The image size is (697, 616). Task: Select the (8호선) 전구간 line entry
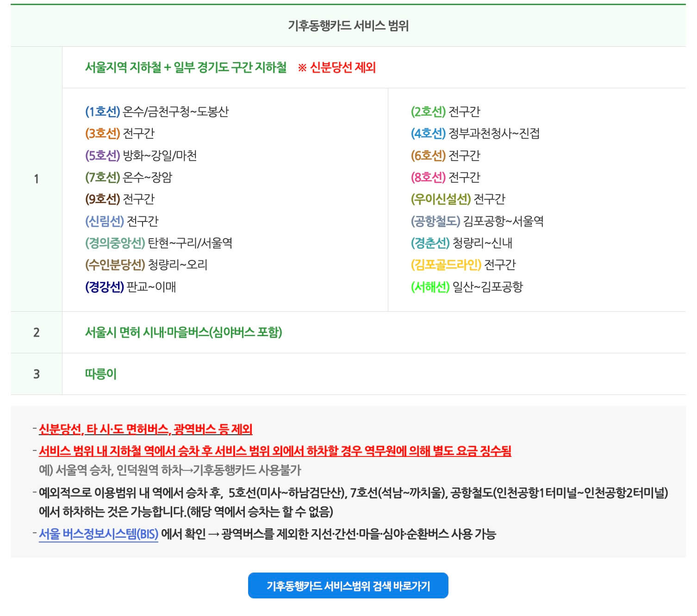click(x=446, y=177)
